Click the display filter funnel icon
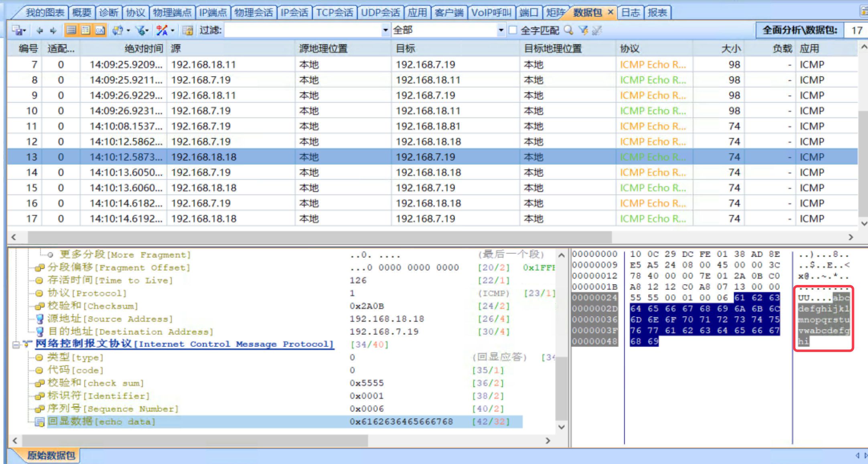Viewport: 868px width, 464px height. [141, 31]
